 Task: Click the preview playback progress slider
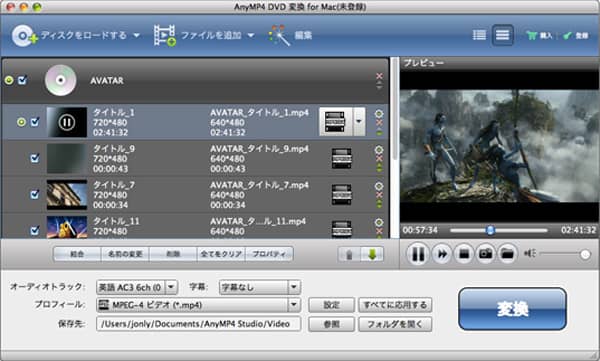(x=499, y=230)
